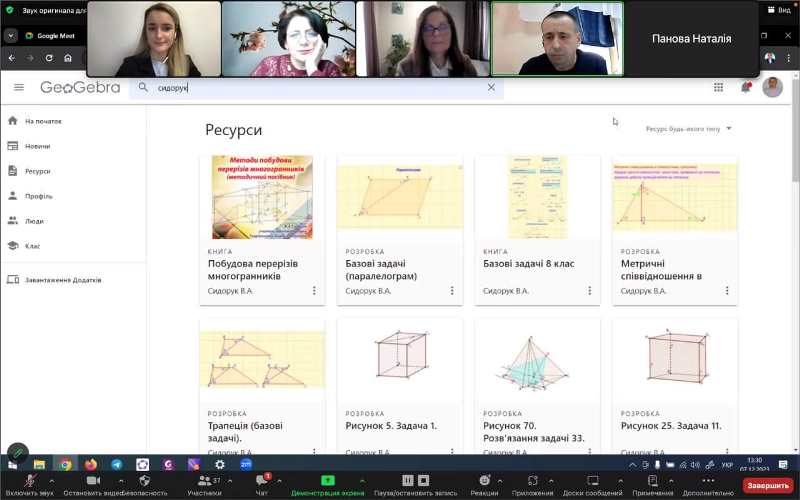Expand video options arrow next to camera
The image size is (800, 500).
[121, 480]
